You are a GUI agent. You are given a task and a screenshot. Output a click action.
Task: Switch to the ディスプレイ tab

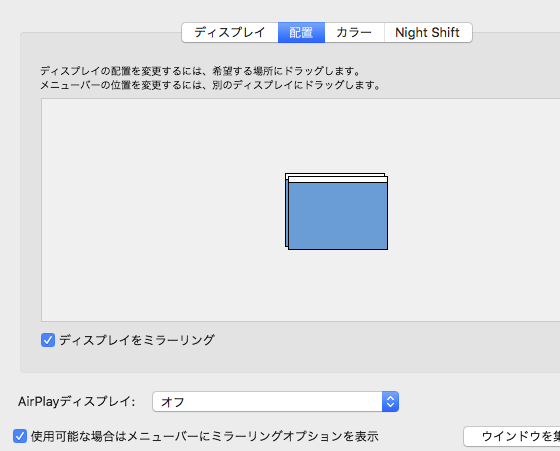(230, 32)
